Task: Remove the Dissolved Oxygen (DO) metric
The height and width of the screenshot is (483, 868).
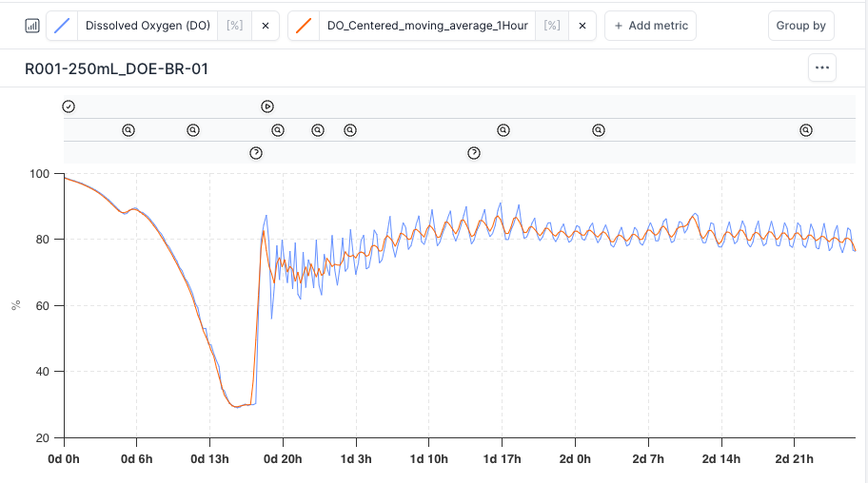Action: point(265,26)
